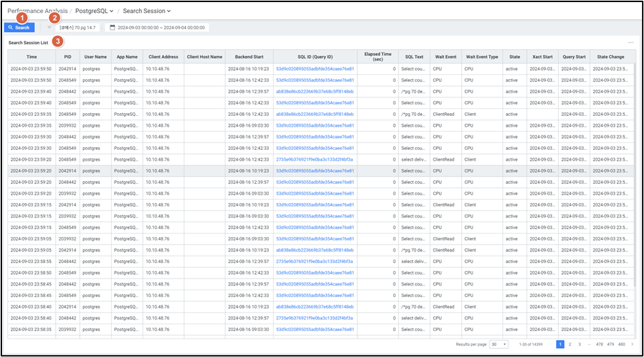
Task: Click the previous page arrow in pagination
Action: 550,345
